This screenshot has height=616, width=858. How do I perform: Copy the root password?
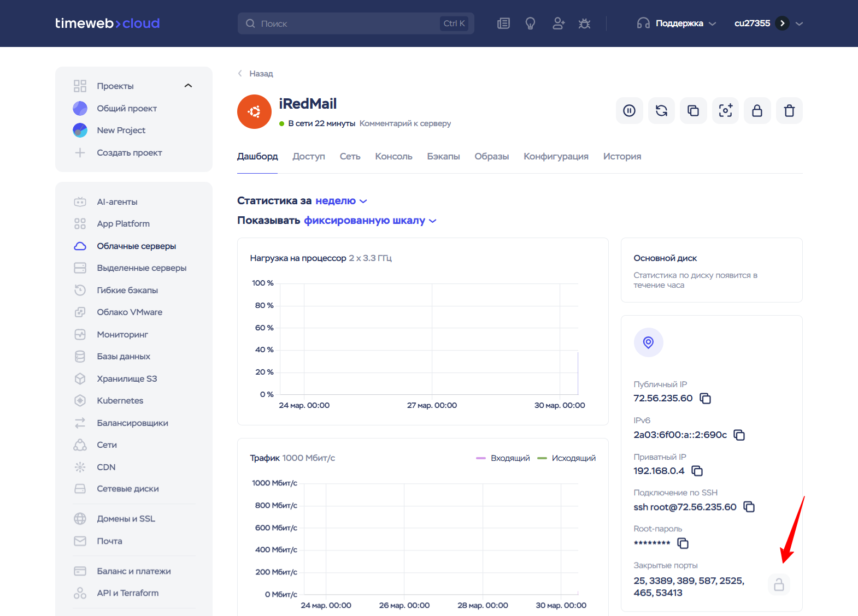[x=683, y=543]
